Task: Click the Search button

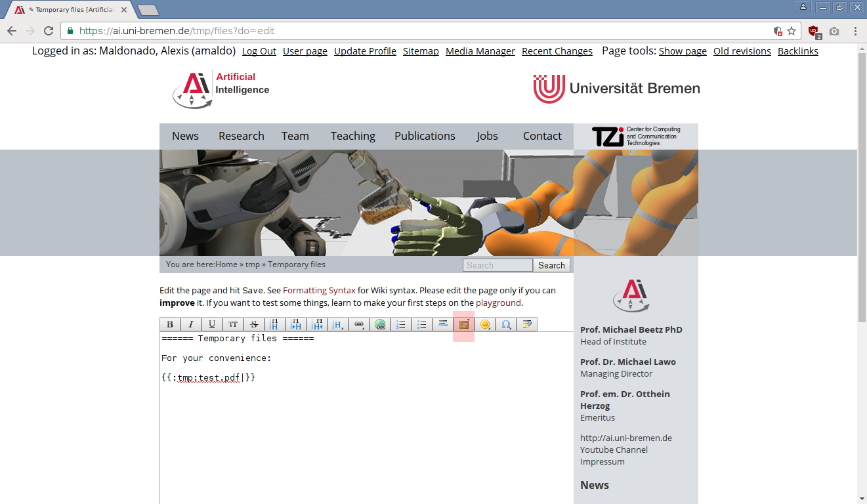Action: click(551, 265)
